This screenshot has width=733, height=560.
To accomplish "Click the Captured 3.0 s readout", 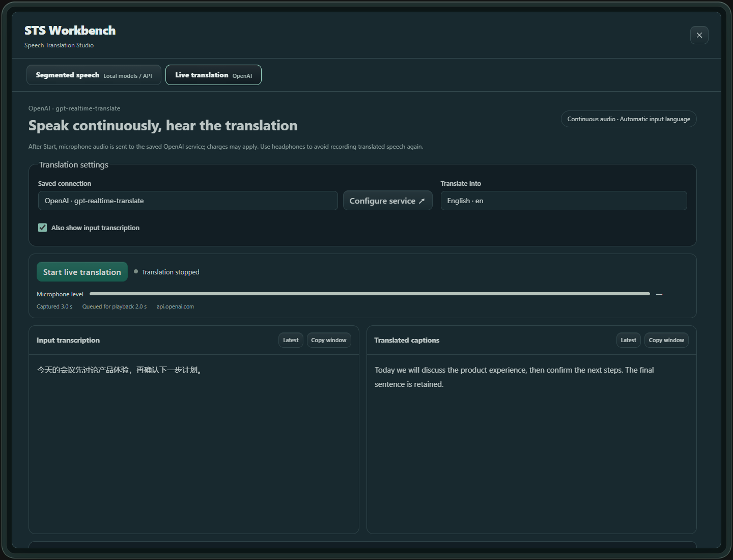I will [54, 306].
